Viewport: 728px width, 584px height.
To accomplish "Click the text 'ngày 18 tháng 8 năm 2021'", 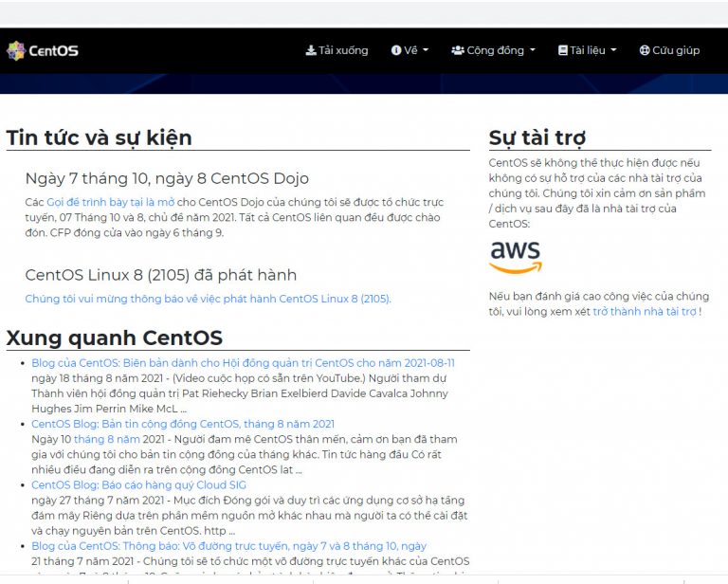I will coord(97,378).
